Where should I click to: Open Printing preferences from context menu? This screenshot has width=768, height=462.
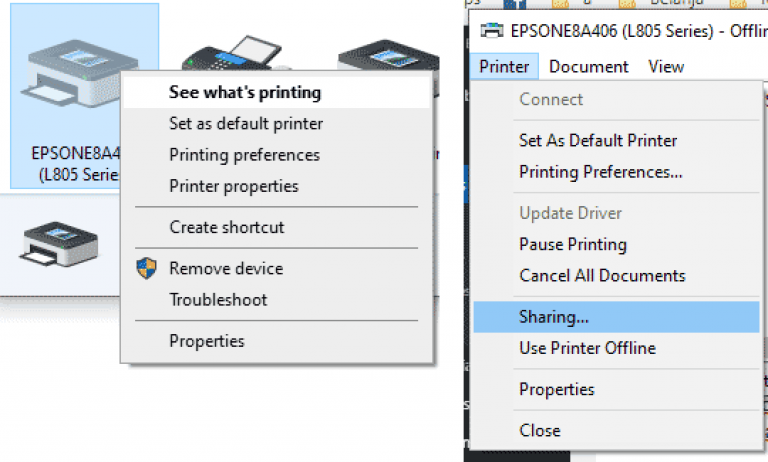point(244,155)
